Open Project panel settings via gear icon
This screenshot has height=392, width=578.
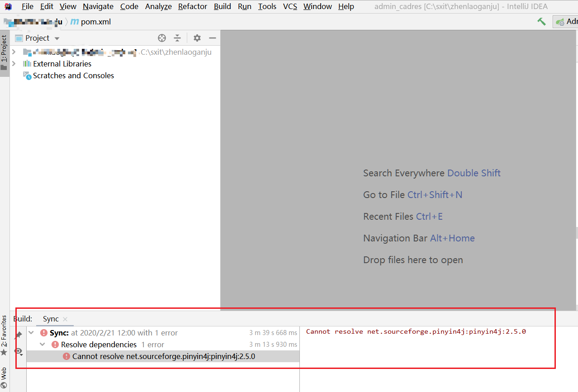pos(197,38)
